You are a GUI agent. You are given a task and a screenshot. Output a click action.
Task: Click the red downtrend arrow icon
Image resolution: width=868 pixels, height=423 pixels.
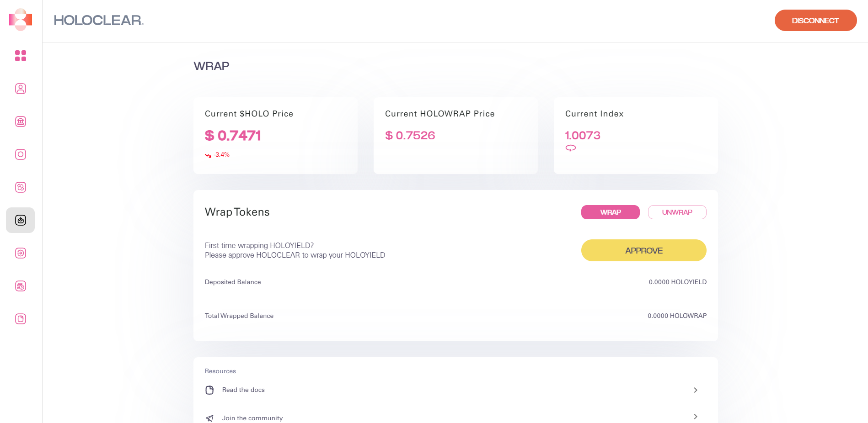coord(208,155)
